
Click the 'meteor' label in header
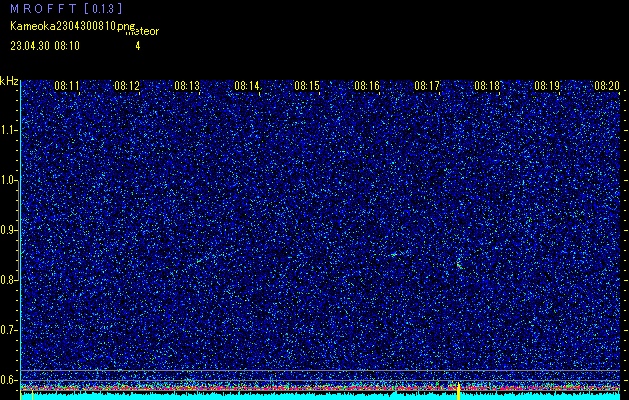coord(142,32)
